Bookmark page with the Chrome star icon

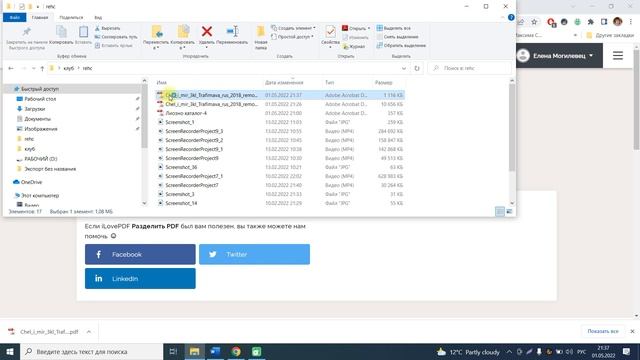point(534,22)
